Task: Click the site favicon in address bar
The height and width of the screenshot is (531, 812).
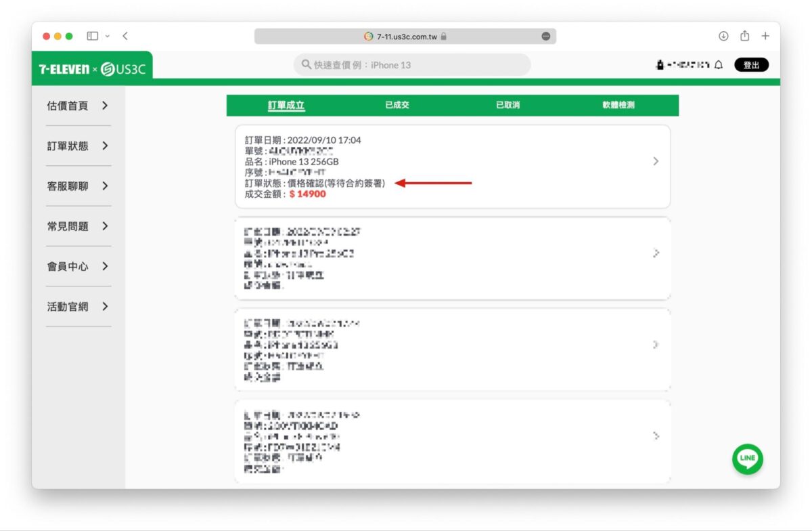Action: (369, 37)
